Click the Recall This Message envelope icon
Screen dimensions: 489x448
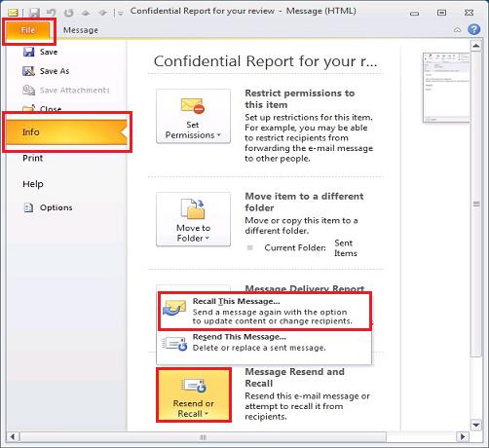click(x=174, y=308)
